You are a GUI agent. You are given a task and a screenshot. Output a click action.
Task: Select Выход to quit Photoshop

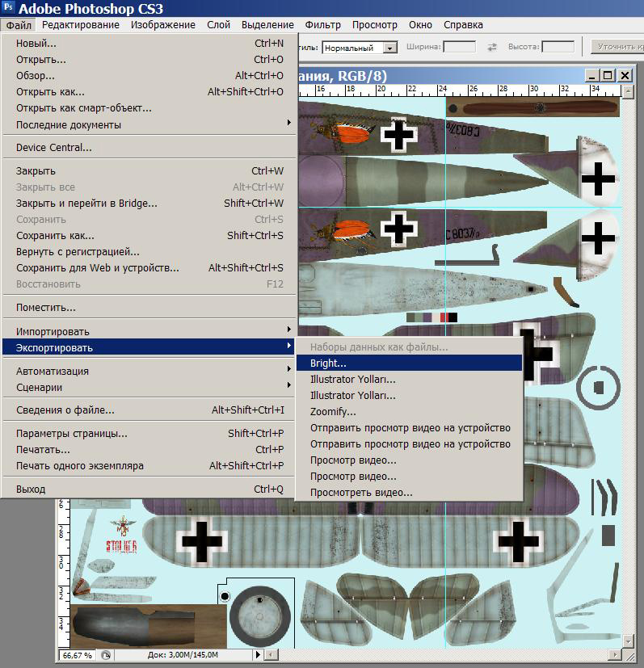[149, 489]
